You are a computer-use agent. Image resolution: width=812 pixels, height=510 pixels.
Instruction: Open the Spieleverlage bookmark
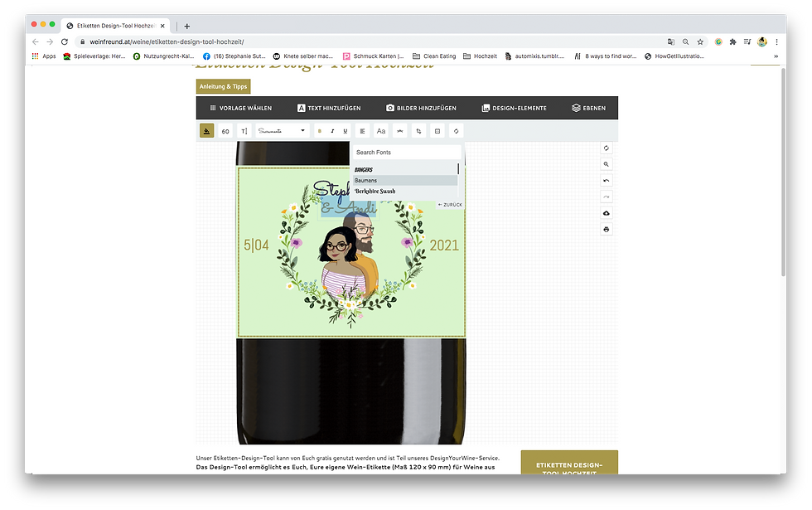click(94, 56)
